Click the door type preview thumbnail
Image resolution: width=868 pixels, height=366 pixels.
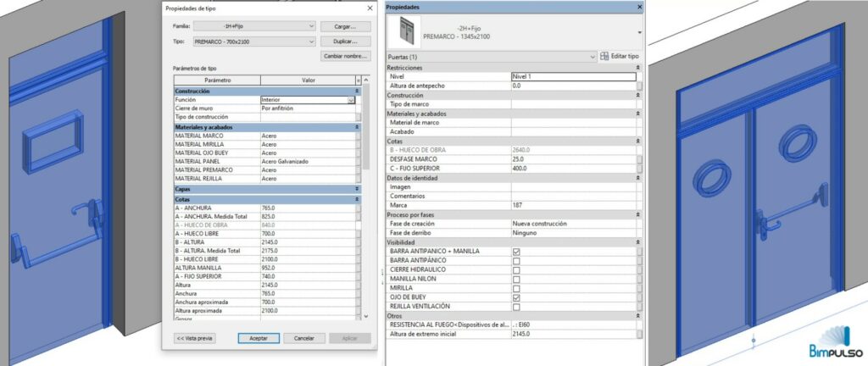coord(403,32)
